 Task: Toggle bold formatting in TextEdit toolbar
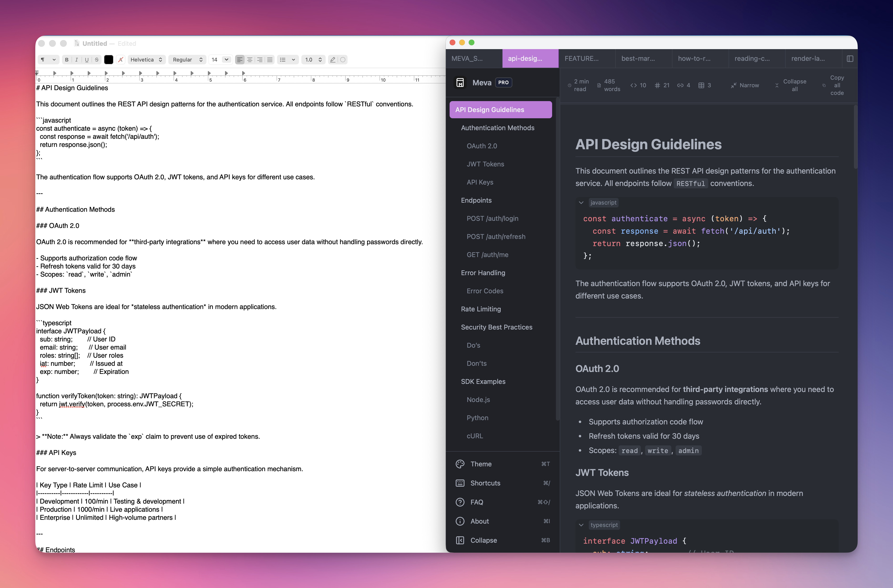(67, 60)
